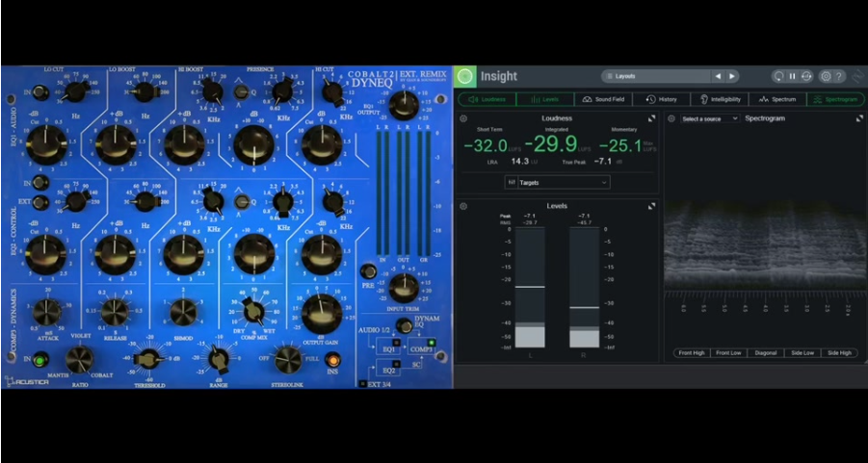The width and height of the screenshot is (868, 463).
Task: Expand the Levels panel to full view
Action: [651, 206]
